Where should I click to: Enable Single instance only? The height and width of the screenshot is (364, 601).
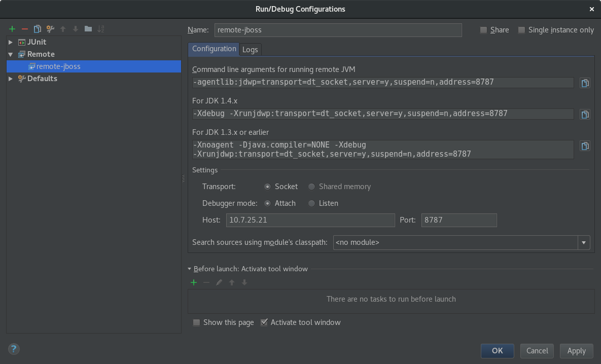521,30
